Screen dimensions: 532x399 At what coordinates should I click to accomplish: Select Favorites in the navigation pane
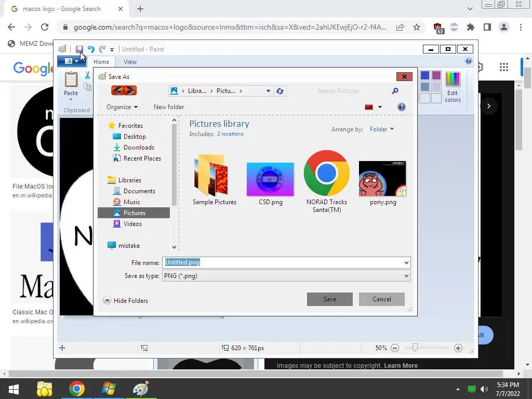click(126, 126)
